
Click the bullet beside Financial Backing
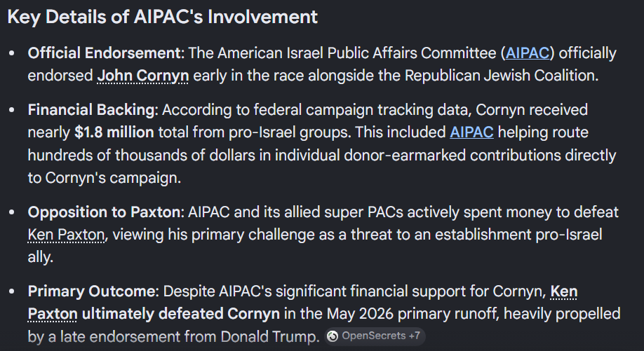(11, 110)
